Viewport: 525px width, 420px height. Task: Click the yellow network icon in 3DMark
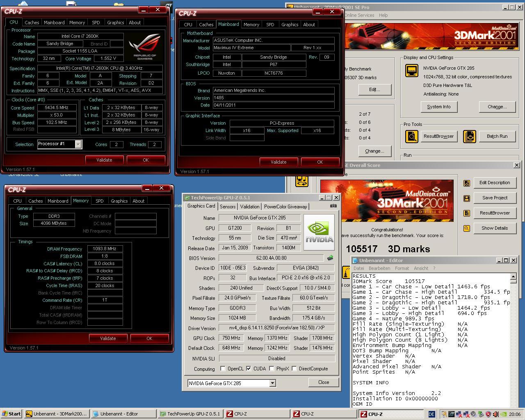pos(302,181)
